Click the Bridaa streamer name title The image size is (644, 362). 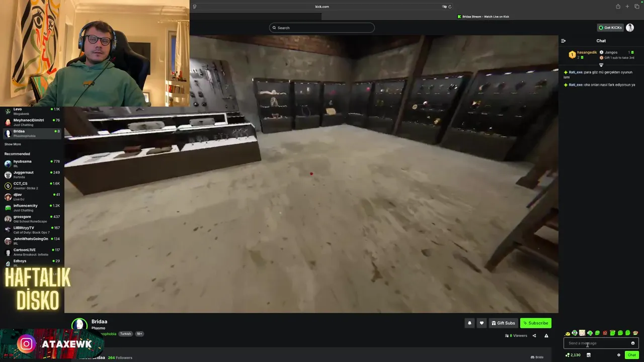(99, 321)
